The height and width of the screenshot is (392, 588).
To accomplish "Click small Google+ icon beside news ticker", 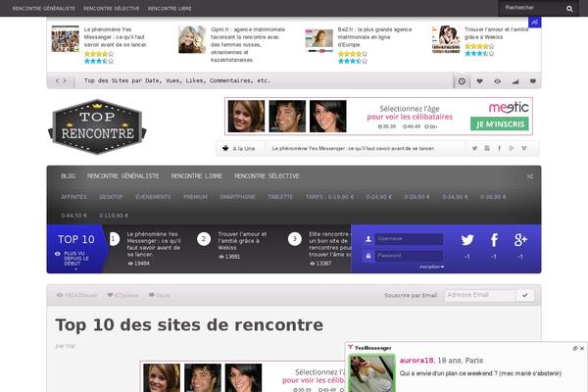I will click(512, 148).
